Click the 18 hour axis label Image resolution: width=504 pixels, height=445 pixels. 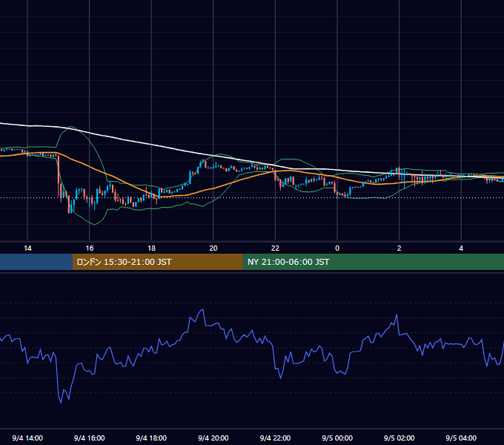151,248
